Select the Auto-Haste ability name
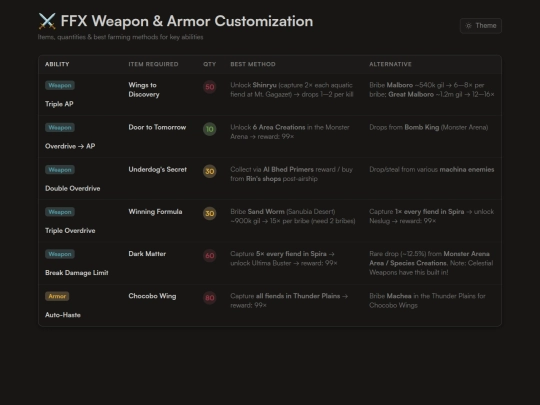The height and width of the screenshot is (405, 540). (x=63, y=315)
